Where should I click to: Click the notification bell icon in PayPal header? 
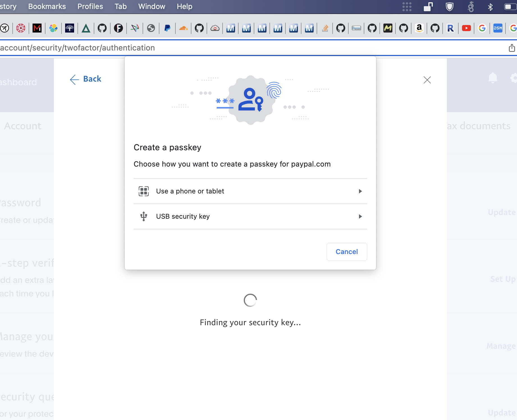coord(493,78)
